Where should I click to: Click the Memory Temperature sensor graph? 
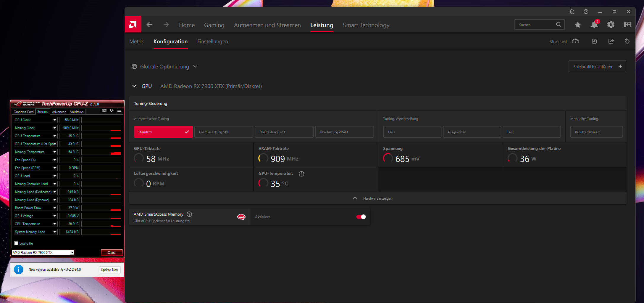[101, 152]
